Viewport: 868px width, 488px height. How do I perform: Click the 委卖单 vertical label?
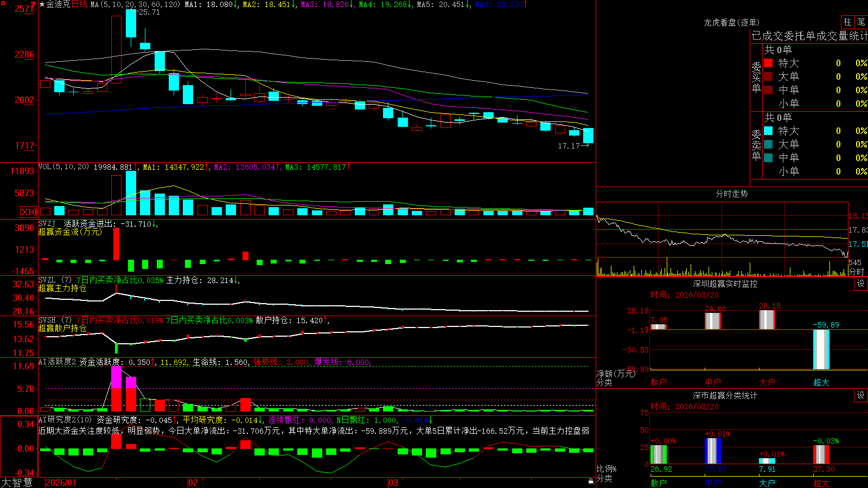pos(756,145)
